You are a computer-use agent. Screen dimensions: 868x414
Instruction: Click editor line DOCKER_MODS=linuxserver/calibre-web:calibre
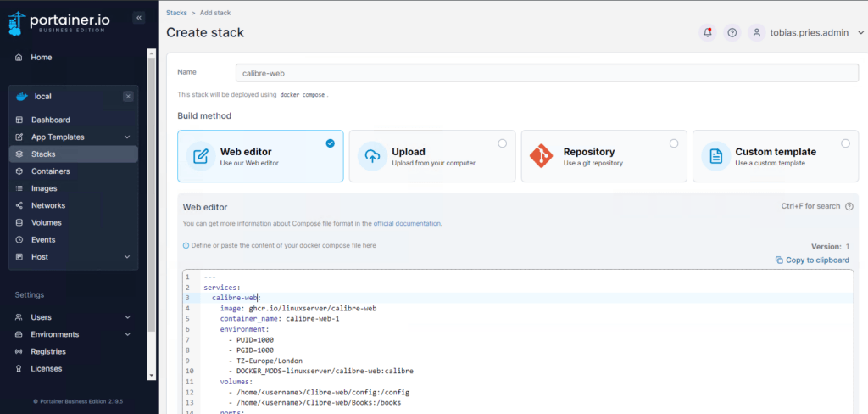tap(320, 372)
